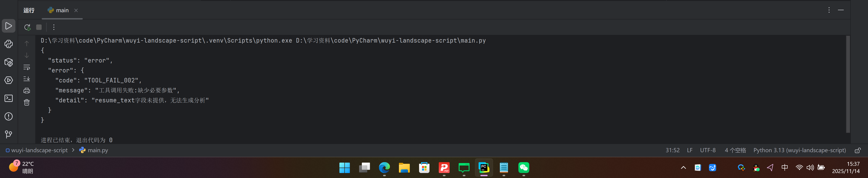Open File Explorer from the taskbar
This screenshot has width=868, height=178.
click(404, 168)
